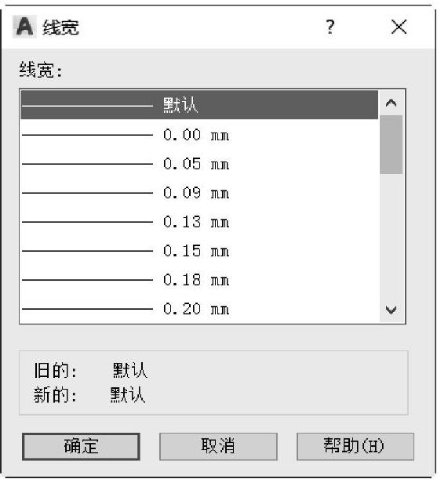Choose the 0.05 mm lineweight
The height and width of the screenshot is (479, 448).
point(199,164)
